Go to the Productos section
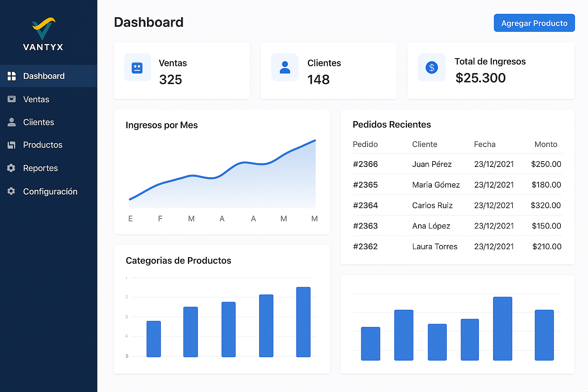The image size is (588, 392). (42, 145)
